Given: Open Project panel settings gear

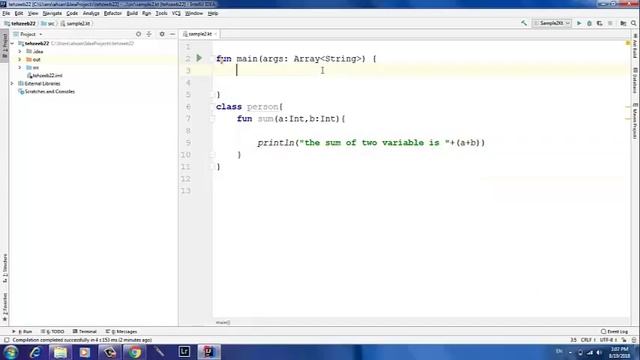Looking at the screenshot, I should pyautogui.click(x=162, y=34).
